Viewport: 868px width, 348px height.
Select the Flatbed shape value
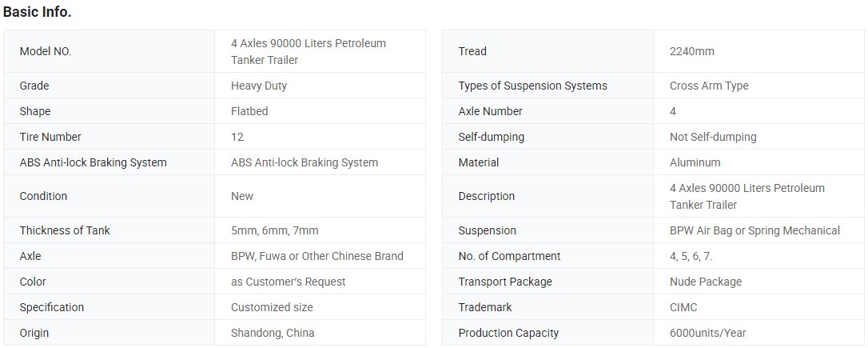pyautogui.click(x=249, y=111)
